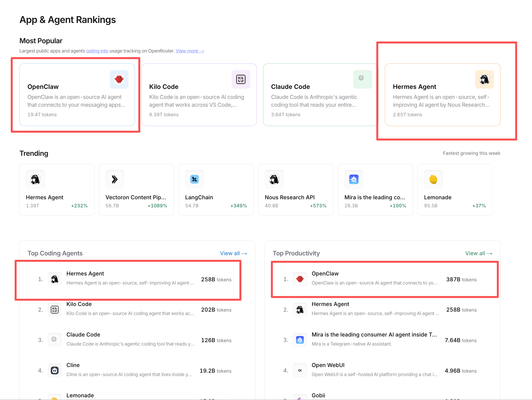Click Kilo Code name in Top Coding Agents
The width and height of the screenshot is (532, 400).
pyautogui.click(x=79, y=304)
